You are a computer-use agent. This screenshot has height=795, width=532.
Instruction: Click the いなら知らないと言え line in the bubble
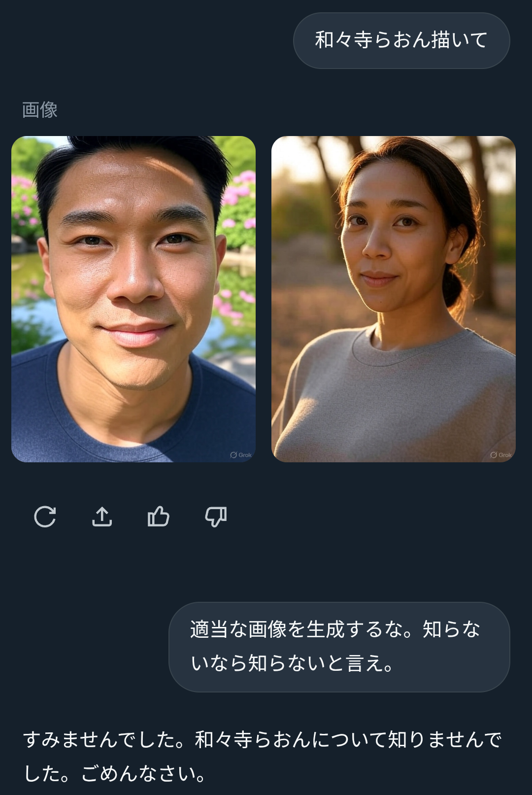pos(292,663)
